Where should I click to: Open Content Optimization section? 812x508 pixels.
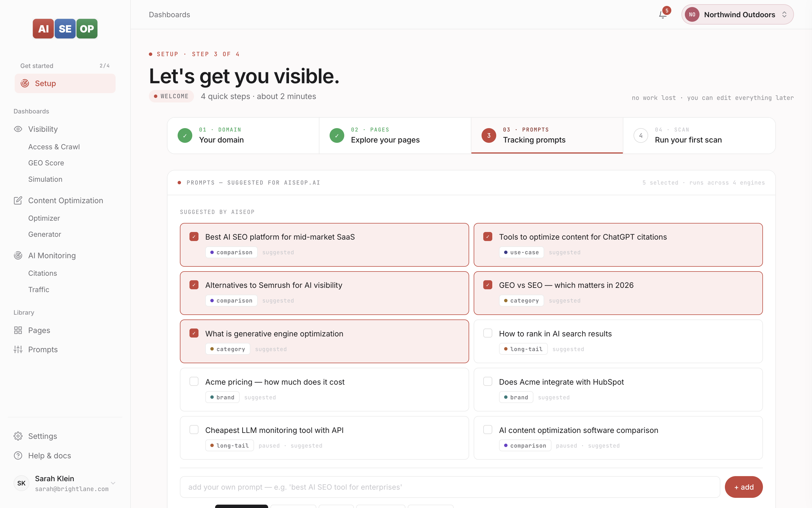[65, 201]
